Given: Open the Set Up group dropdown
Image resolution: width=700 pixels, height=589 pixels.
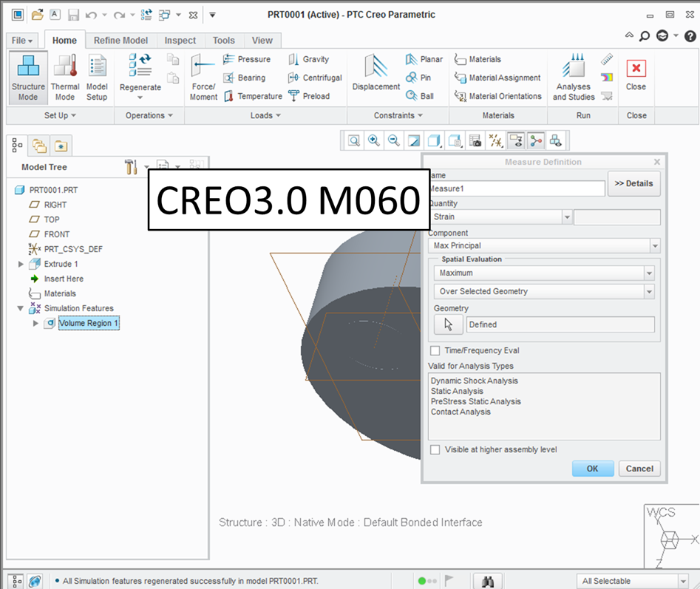Looking at the screenshot, I should [61, 115].
